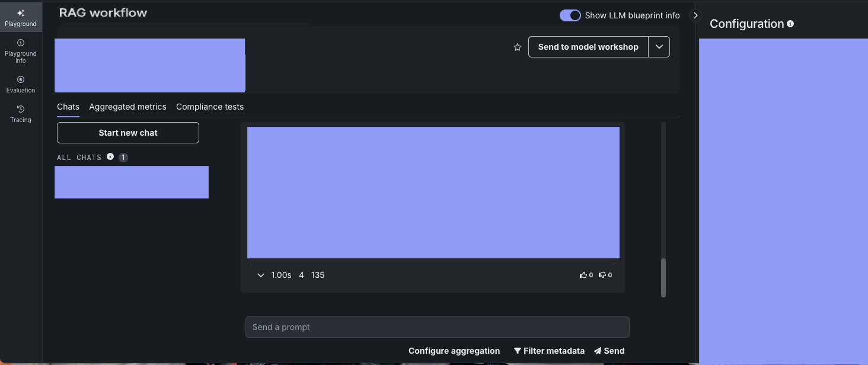This screenshot has width=868, height=365.
Task: Click the chat response scrollbar
Action: pos(663,277)
